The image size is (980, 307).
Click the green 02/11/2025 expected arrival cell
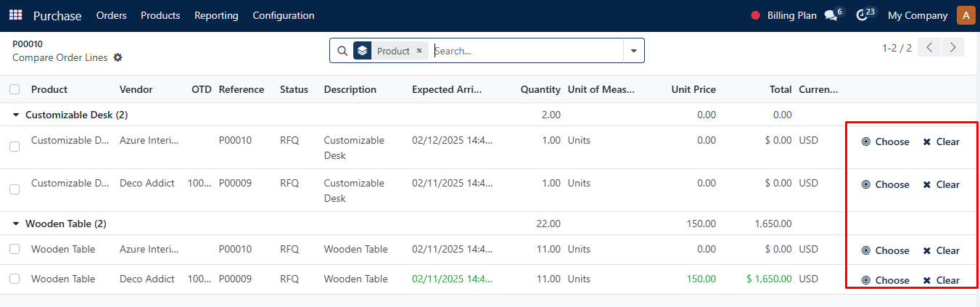[x=453, y=279]
